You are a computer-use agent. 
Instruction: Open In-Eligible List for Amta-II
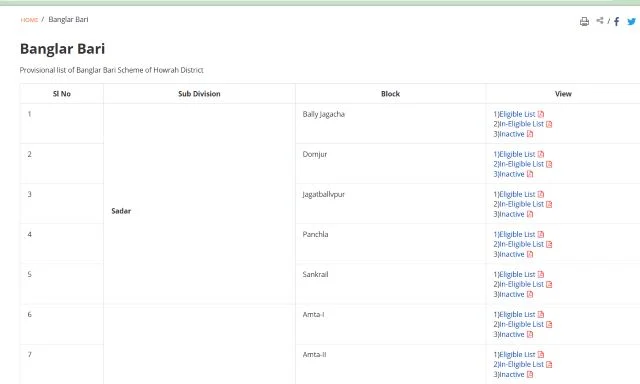(x=521, y=364)
